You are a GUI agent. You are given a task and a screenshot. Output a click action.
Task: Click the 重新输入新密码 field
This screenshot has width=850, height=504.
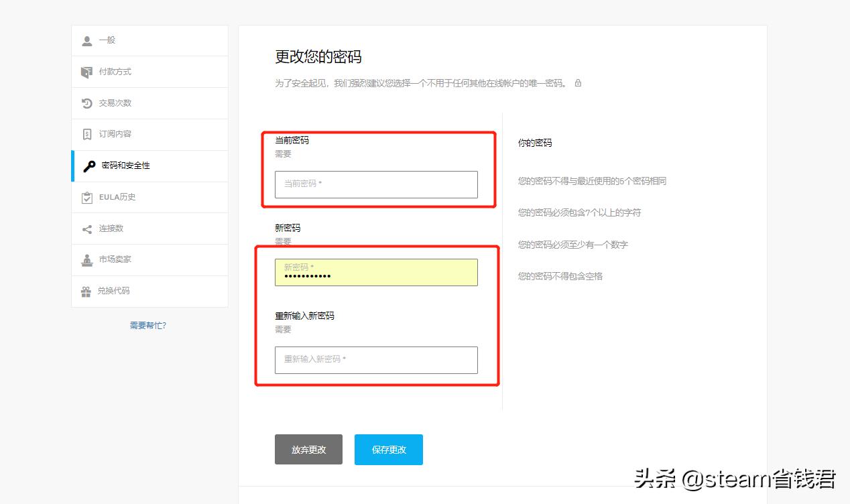pyautogui.click(x=376, y=360)
